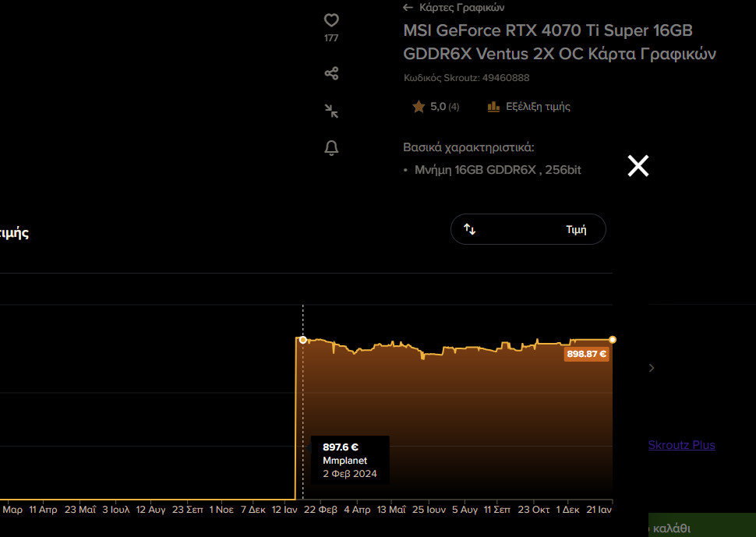This screenshot has width=756, height=537.
Task: Open the 5,0 star rating reviews
Action: coord(436,107)
